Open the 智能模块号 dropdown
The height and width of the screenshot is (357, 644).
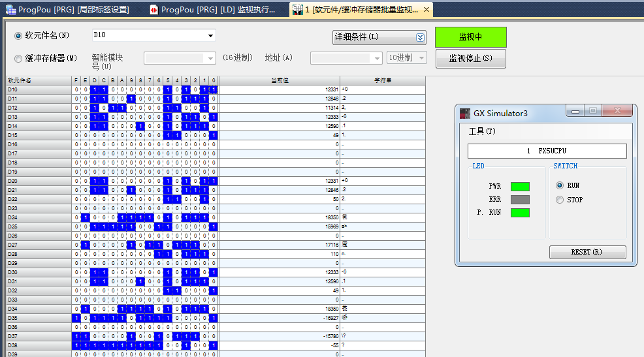click(210, 58)
